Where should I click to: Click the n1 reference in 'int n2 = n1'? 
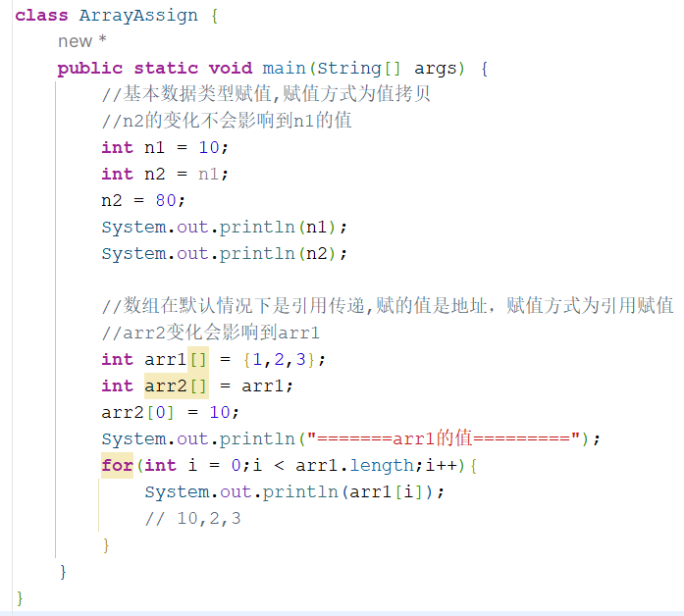[210, 174]
